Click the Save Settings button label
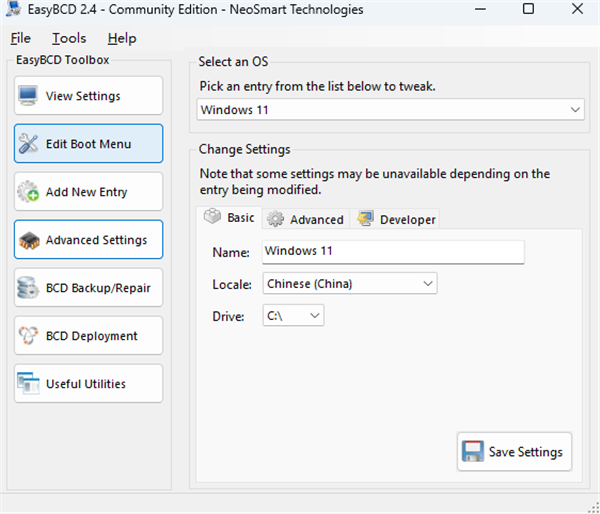600x514 pixels. click(x=525, y=452)
